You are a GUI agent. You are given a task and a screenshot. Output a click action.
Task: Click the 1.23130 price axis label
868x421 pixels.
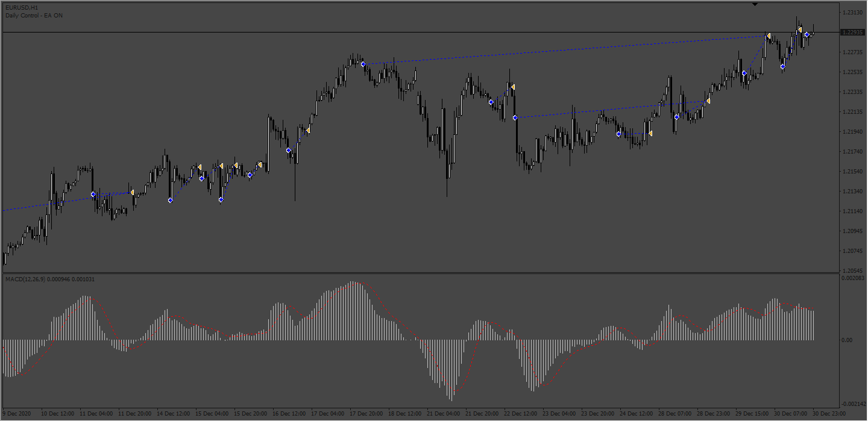tap(854, 12)
